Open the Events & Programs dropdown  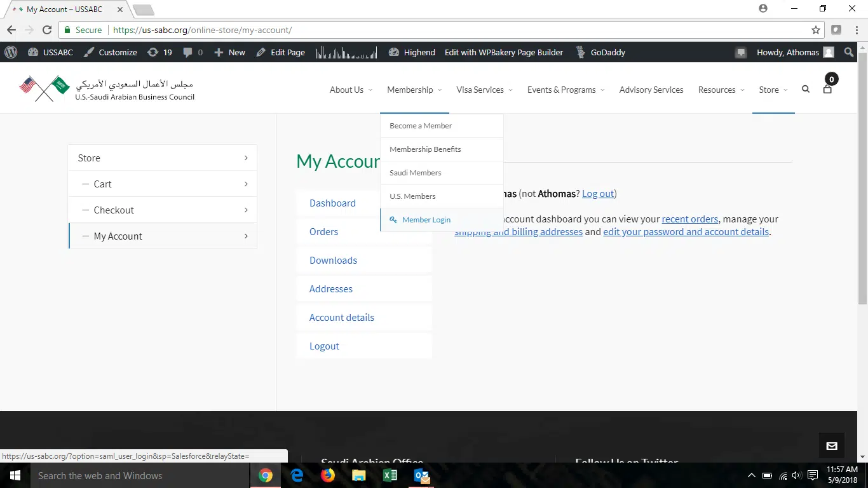pyautogui.click(x=566, y=90)
